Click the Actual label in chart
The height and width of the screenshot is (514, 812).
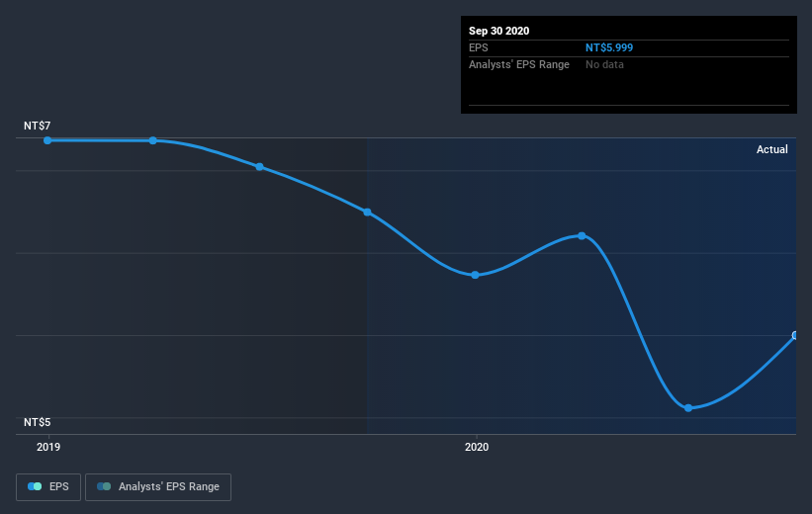pos(772,149)
